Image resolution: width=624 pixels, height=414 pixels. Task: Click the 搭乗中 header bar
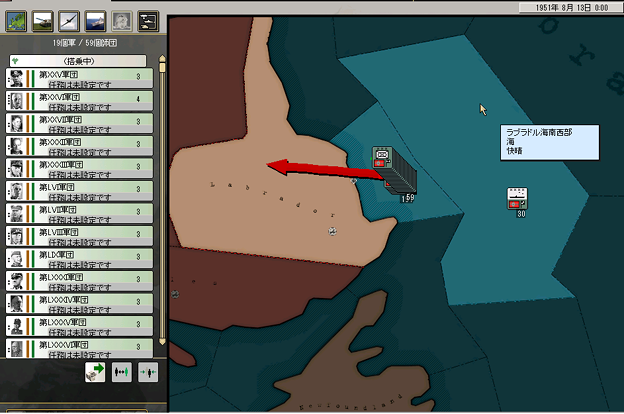click(x=78, y=61)
